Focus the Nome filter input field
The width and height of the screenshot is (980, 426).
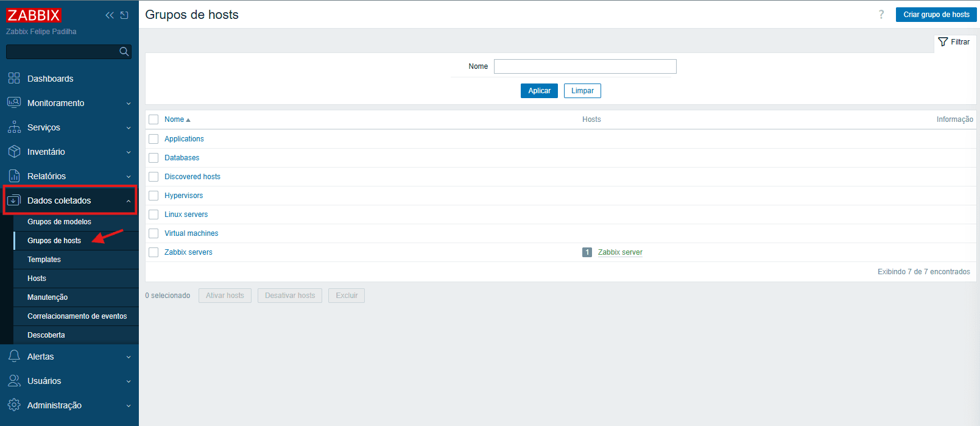click(x=585, y=66)
